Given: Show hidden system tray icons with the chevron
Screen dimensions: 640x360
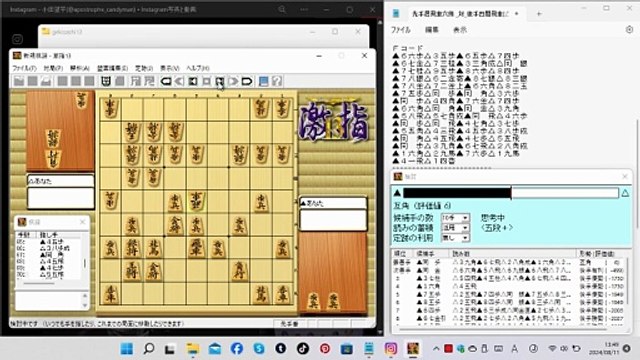Looking at the screenshot, I should pyautogui.click(x=436, y=349).
